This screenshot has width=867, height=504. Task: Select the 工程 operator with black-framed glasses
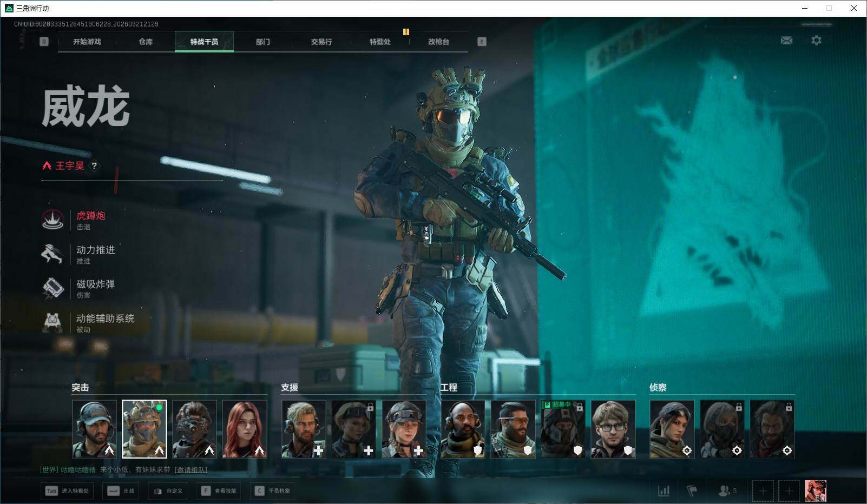coord(613,429)
